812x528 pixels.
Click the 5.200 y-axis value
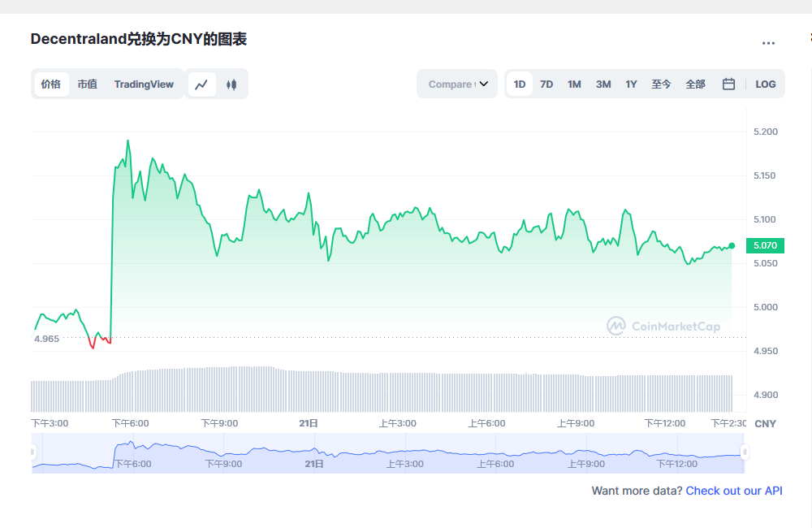pos(766,132)
